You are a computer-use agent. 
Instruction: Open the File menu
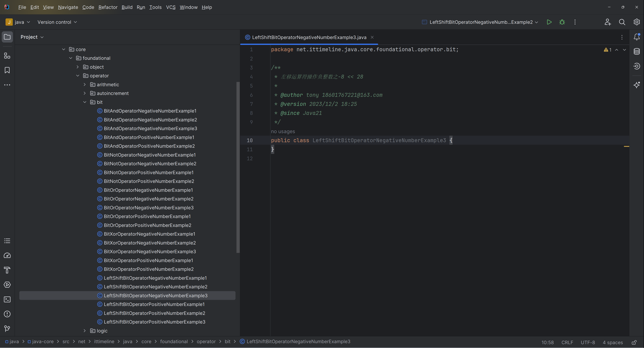point(22,7)
